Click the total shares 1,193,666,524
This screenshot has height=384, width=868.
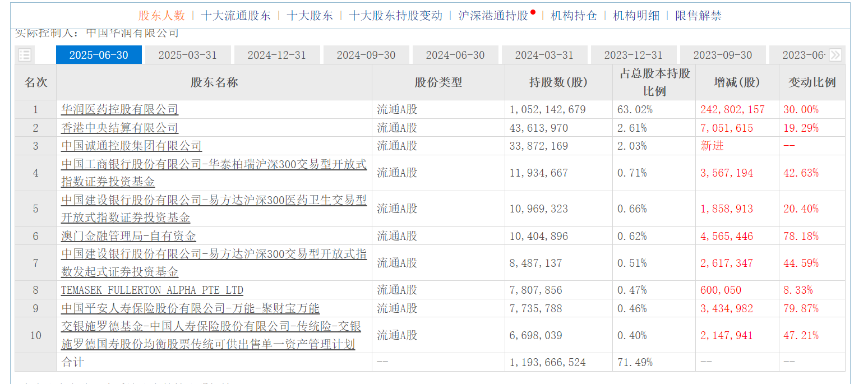pos(548,362)
